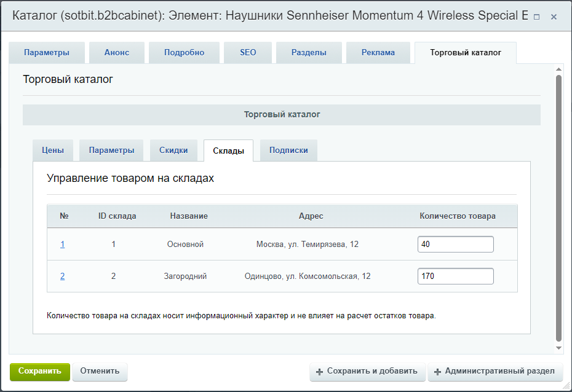Switch to the Анонс tab
Screen dimensions: 572x392
pyautogui.click(x=117, y=52)
